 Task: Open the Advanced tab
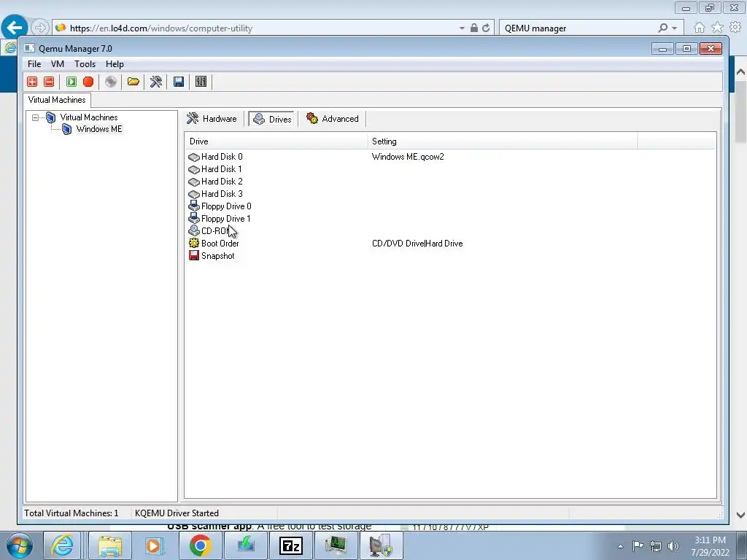coord(333,119)
